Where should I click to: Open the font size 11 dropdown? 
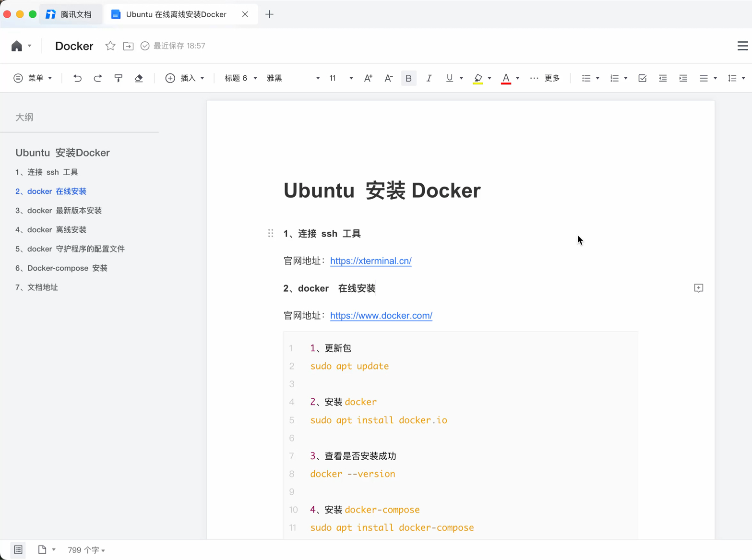341,78
